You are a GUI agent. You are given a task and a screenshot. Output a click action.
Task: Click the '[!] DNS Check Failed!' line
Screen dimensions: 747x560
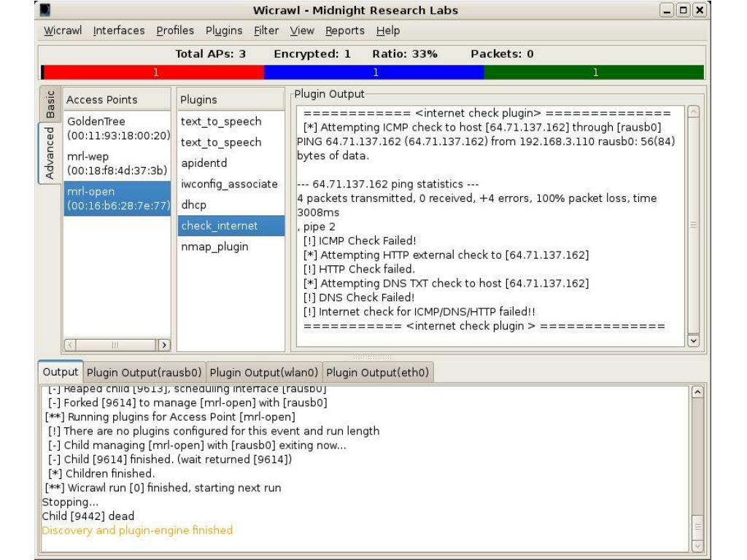[359, 297]
